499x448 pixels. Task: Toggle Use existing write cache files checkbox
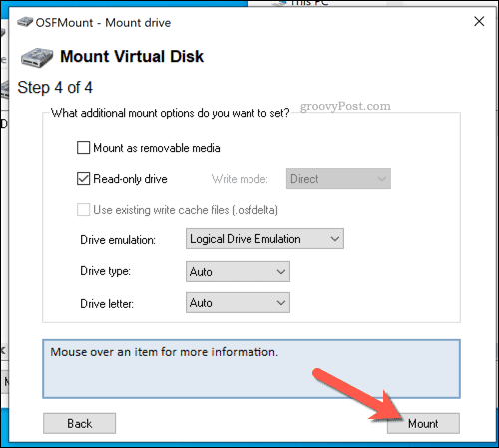(x=83, y=210)
